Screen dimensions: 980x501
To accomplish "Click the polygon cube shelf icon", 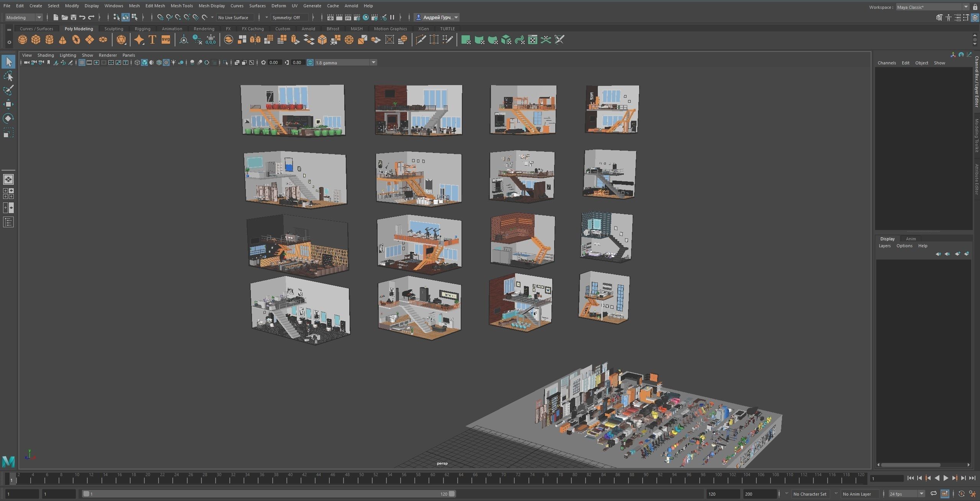I will pos(36,40).
